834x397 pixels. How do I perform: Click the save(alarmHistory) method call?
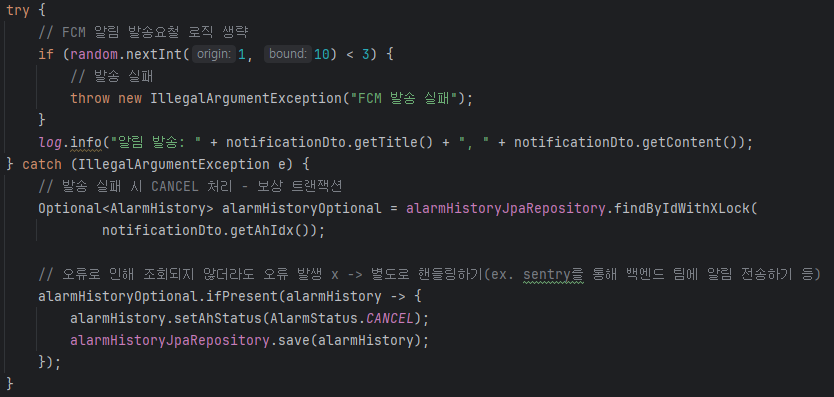pyautogui.click(x=349, y=341)
